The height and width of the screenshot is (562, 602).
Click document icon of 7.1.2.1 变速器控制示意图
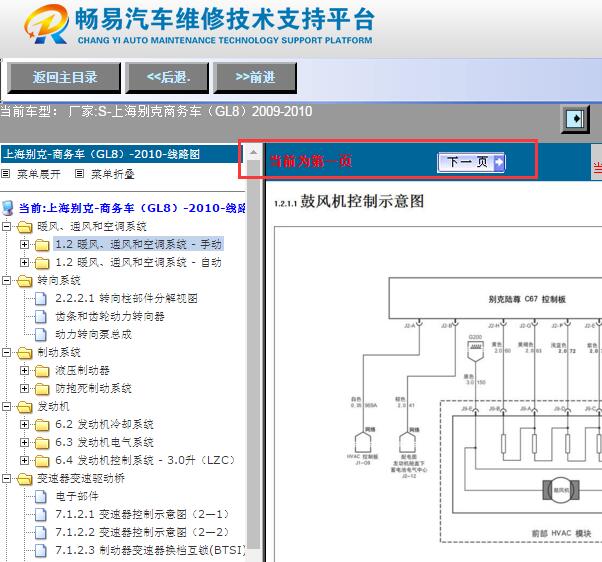coord(41,514)
